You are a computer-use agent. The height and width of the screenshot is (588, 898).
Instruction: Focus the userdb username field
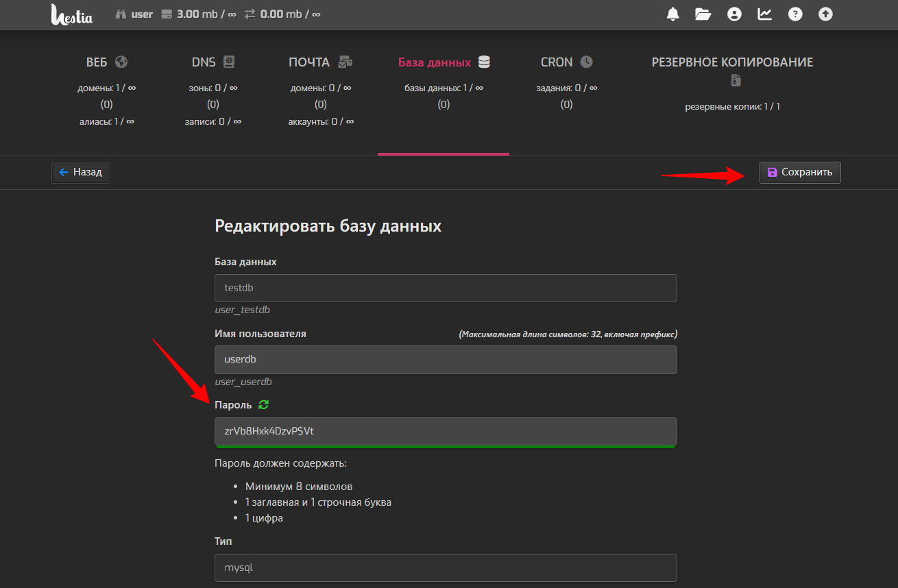(446, 360)
